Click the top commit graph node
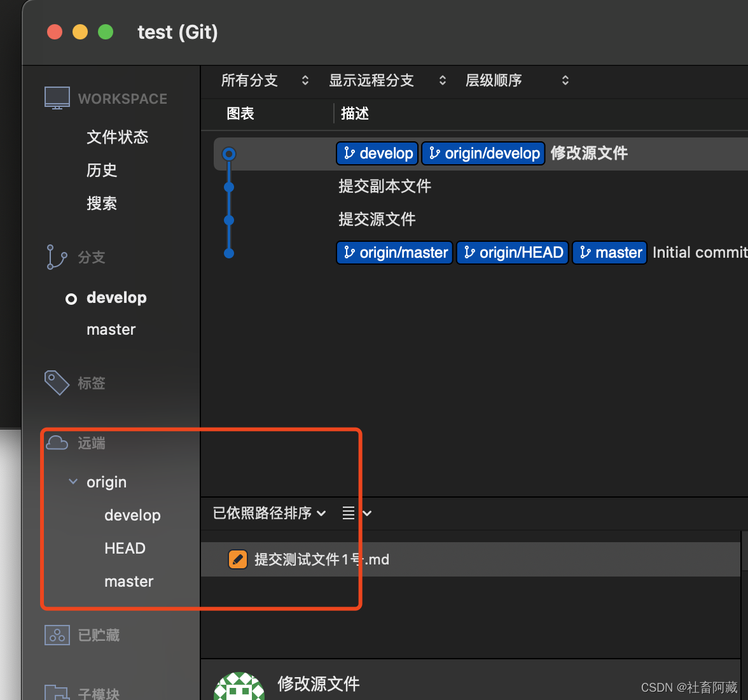 pos(229,153)
